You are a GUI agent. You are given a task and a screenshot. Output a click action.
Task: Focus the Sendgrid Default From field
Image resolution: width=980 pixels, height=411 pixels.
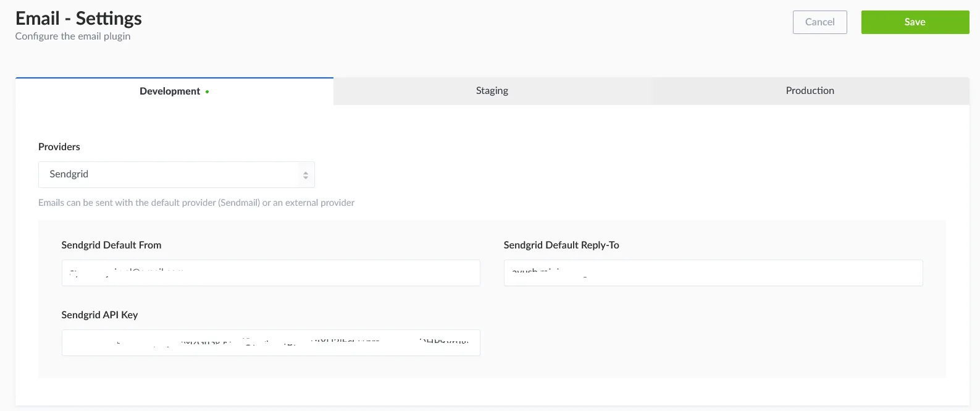270,273
